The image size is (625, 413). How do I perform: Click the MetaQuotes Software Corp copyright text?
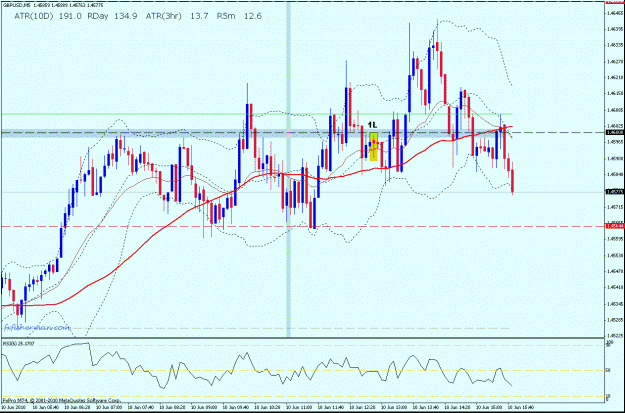point(62,399)
